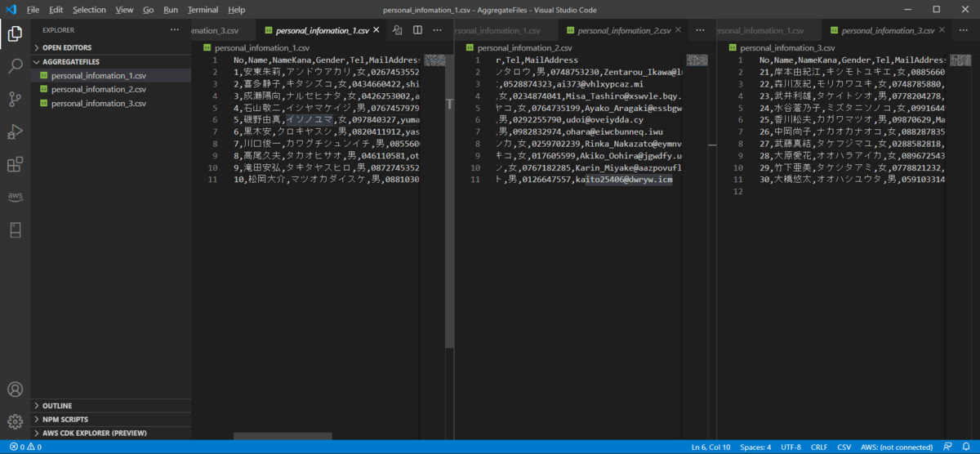Open the Run and Debug view
The width and height of the screenshot is (980, 454).
(x=15, y=132)
